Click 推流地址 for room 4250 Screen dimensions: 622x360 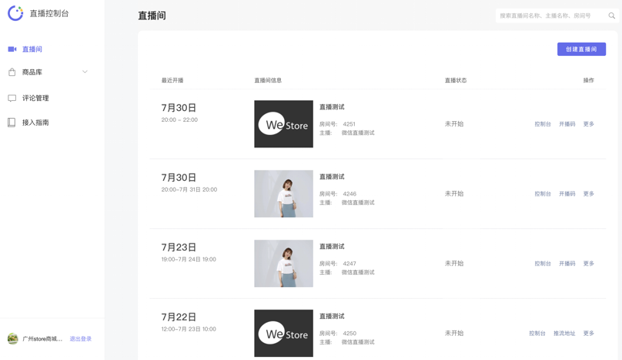(564, 333)
